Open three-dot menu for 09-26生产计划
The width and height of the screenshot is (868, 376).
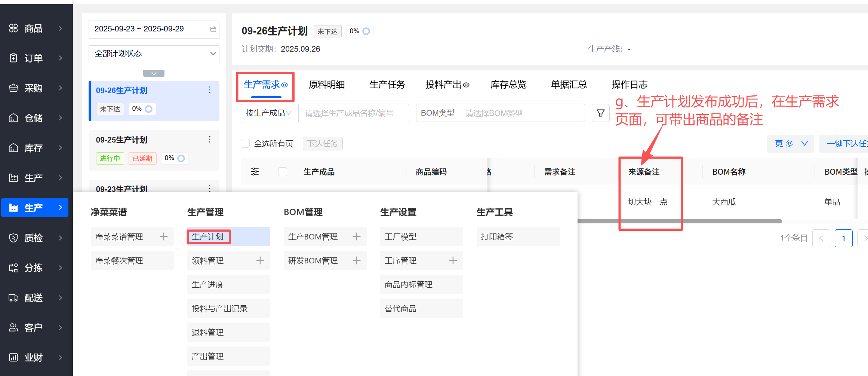point(209,90)
